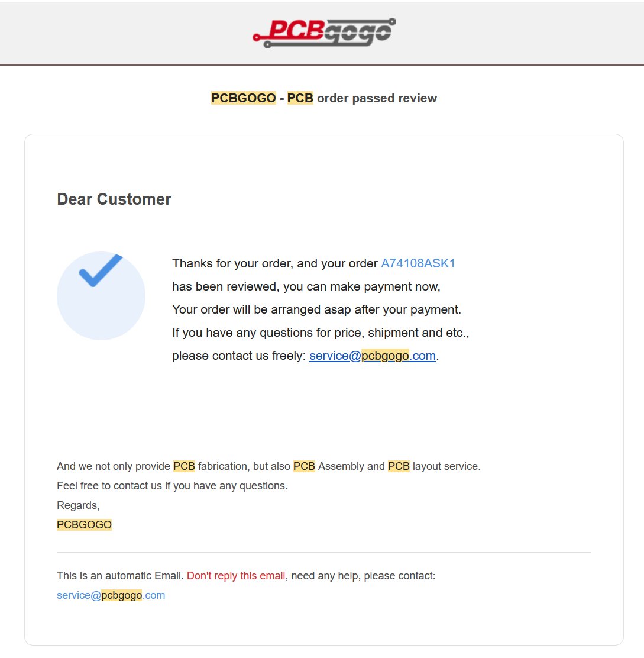Click the red 'Don't reply this email' text

pyautogui.click(x=236, y=575)
